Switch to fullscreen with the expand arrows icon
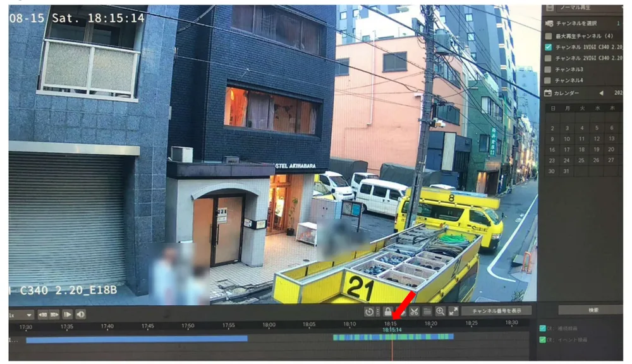 (x=453, y=312)
